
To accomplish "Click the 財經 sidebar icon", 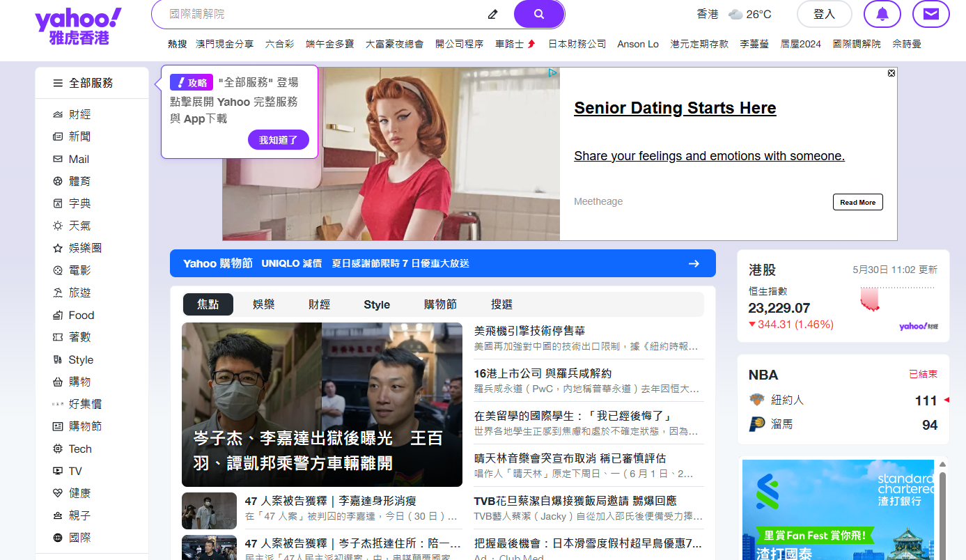I will coord(58,114).
